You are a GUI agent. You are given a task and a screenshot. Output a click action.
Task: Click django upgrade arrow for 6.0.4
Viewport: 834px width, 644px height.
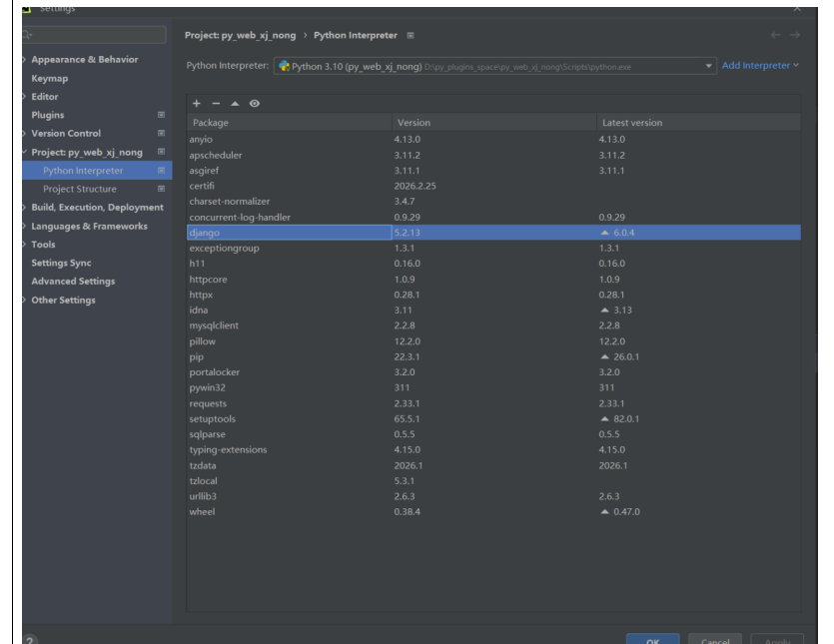tap(604, 233)
